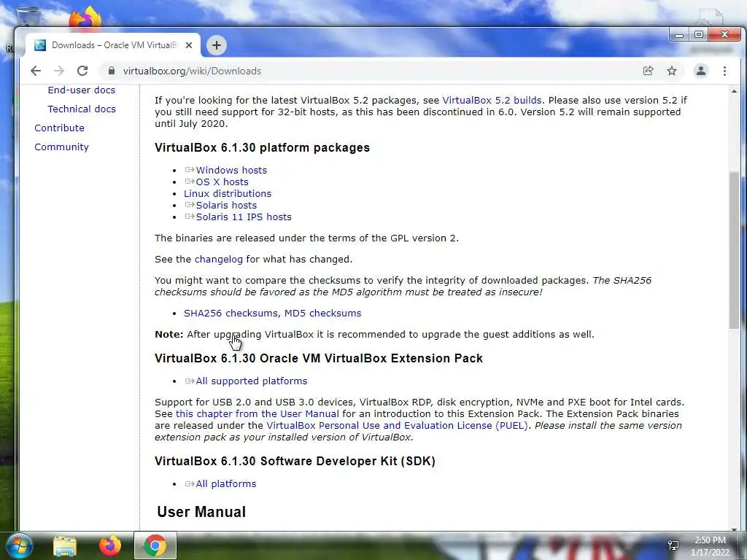Download the Windows hosts package

coord(231,171)
